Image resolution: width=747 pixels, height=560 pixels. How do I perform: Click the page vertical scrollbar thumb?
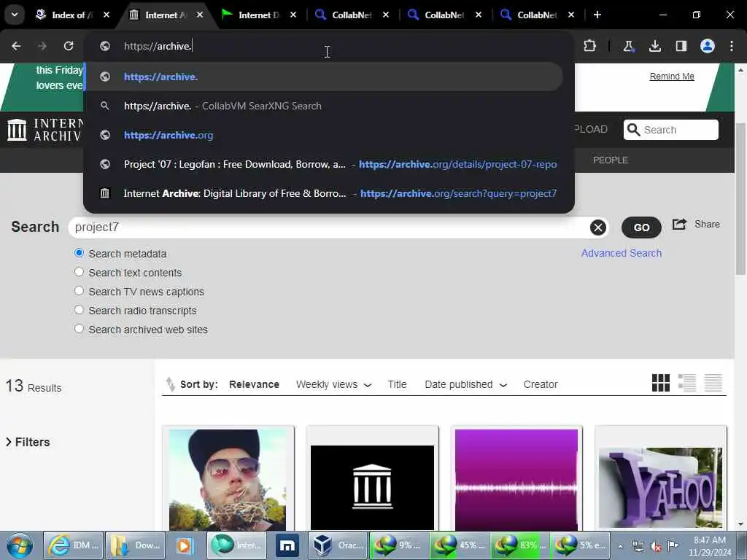point(740,198)
